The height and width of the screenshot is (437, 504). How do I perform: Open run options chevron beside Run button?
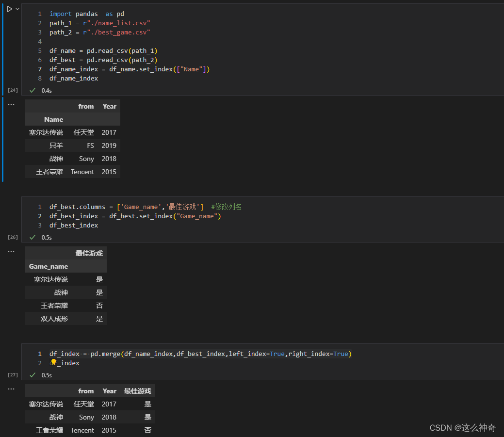coord(17,9)
